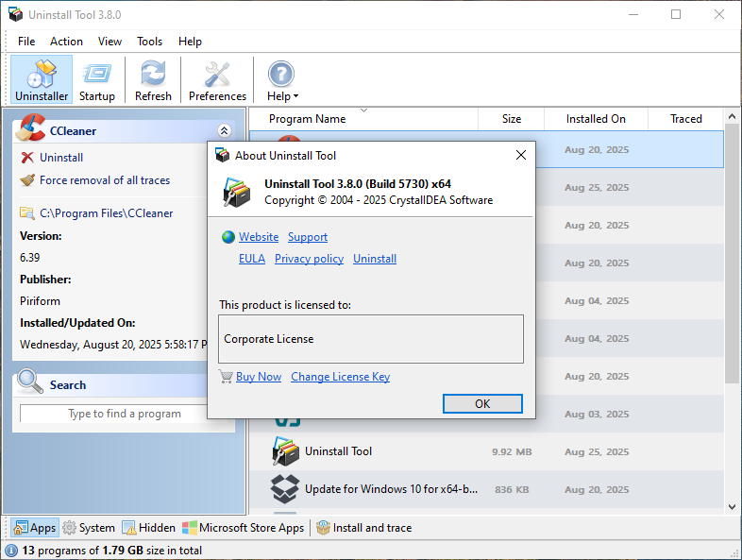This screenshot has width=742, height=560.
Task: Click the app icon in main title bar
Action: click(x=16, y=15)
